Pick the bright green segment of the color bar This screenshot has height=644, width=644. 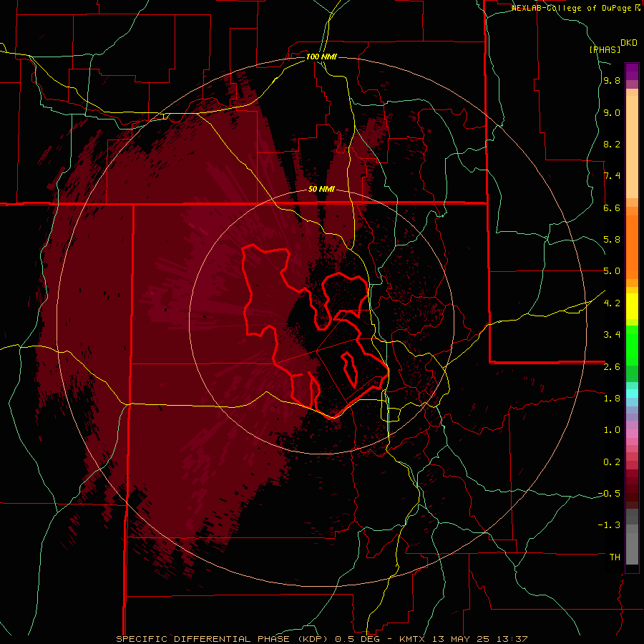(632, 346)
